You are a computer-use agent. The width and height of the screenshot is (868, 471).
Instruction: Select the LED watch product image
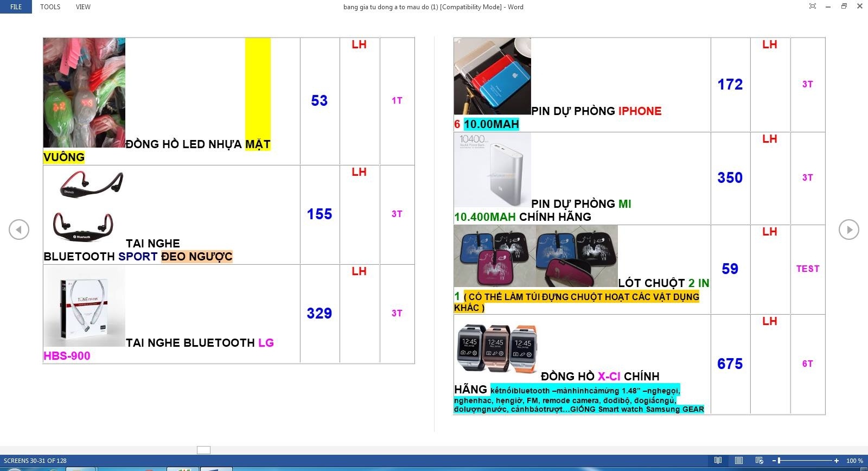tap(84, 93)
